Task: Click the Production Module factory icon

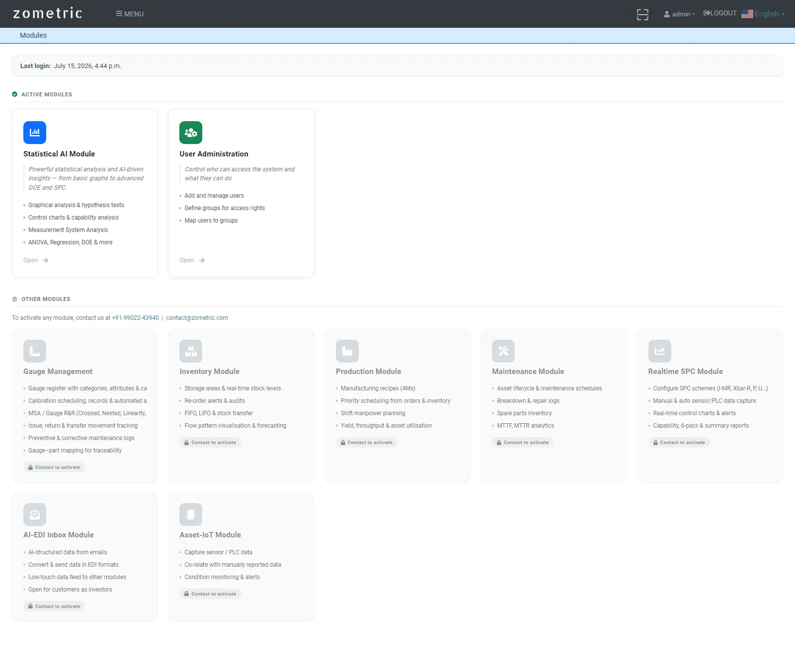Action: coord(347,351)
